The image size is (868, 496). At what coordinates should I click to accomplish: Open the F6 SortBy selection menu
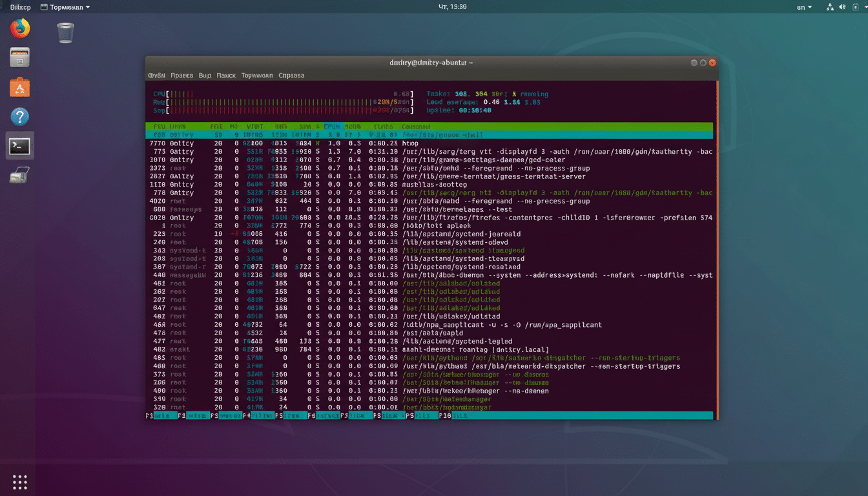click(x=323, y=415)
